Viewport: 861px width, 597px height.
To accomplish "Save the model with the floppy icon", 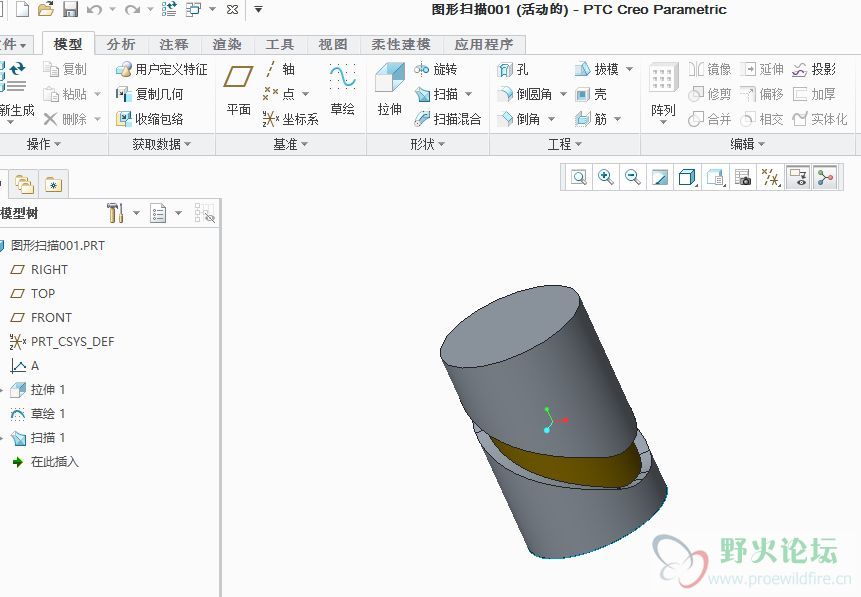I will (70, 9).
